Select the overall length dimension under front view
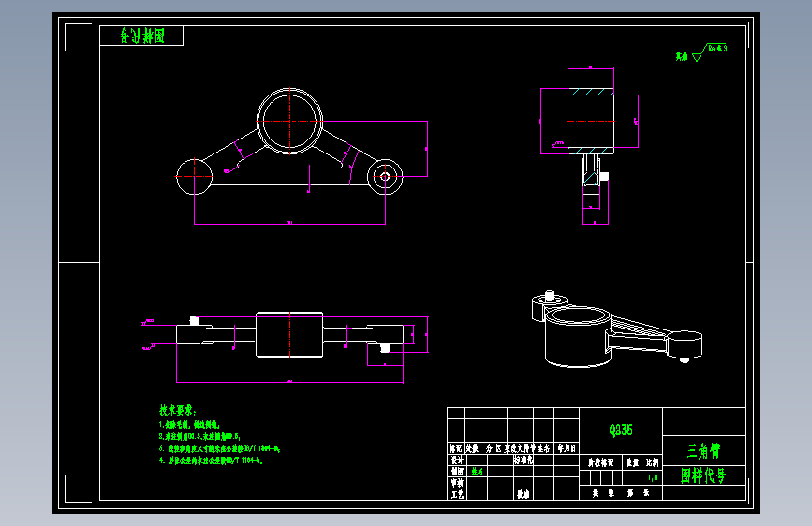 pos(289,382)
